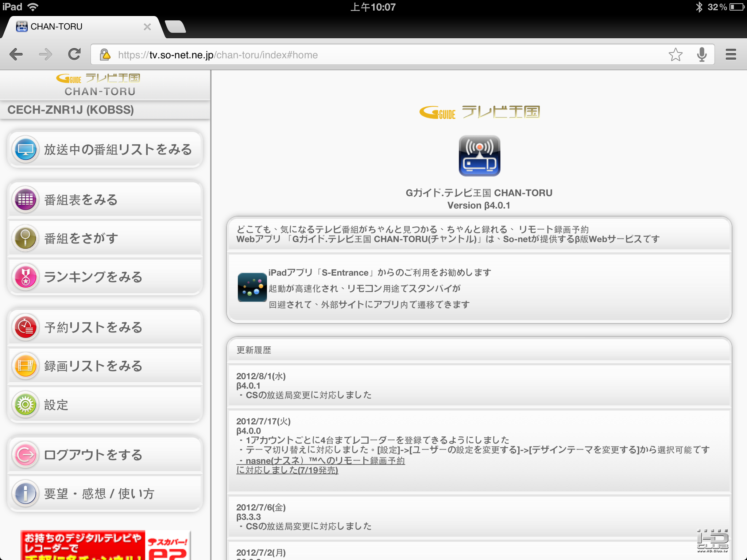Open the nasne remote recording link
The height and width of the screenshot is (560, 747).
click(x=321, y=466)
